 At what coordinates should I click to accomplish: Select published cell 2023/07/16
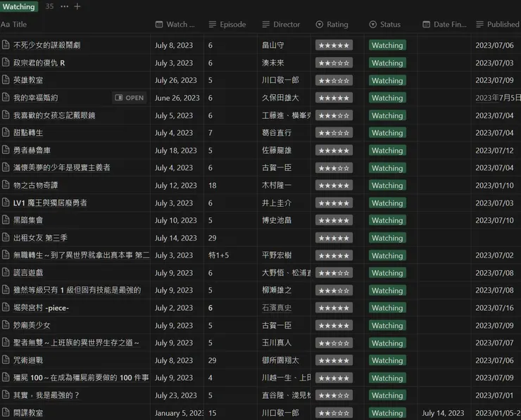tap(494, 307)
